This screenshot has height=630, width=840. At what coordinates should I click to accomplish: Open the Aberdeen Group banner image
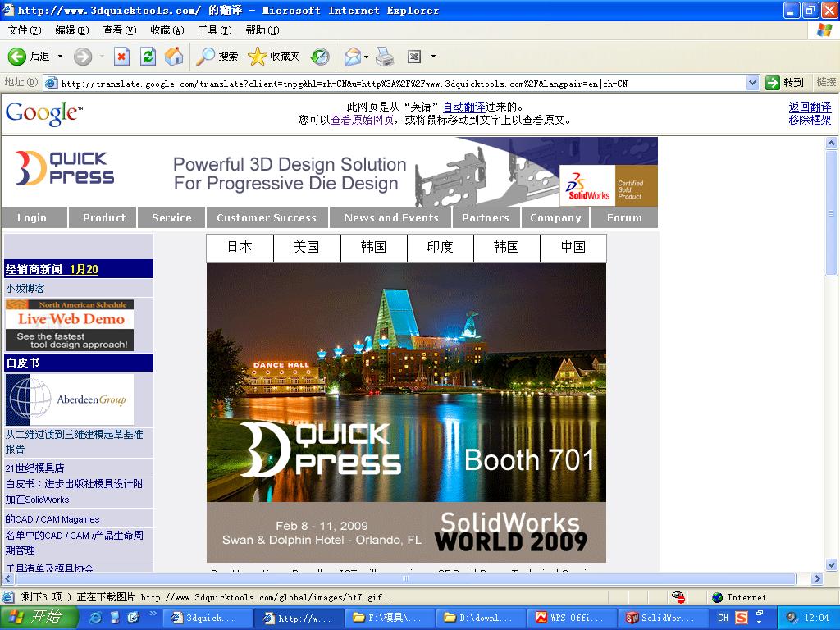(x=70, y=399)
